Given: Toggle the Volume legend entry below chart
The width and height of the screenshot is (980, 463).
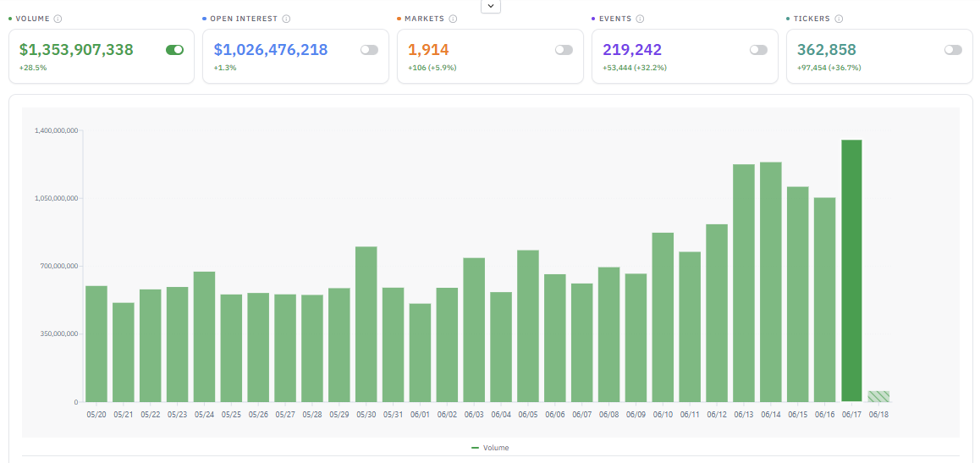Looking at the screenshot, I should pyautogui.click(x=490, y=448).
